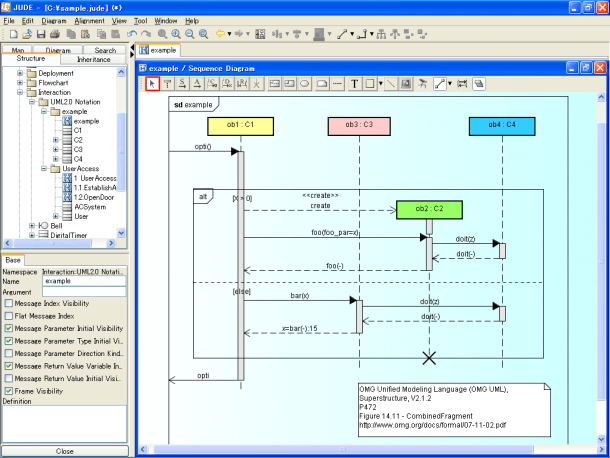Image resolution: width=610 pixels, height=458 pixels.
Task: Click the Zoom Out magnifier icon
Action: coord(189,34)
